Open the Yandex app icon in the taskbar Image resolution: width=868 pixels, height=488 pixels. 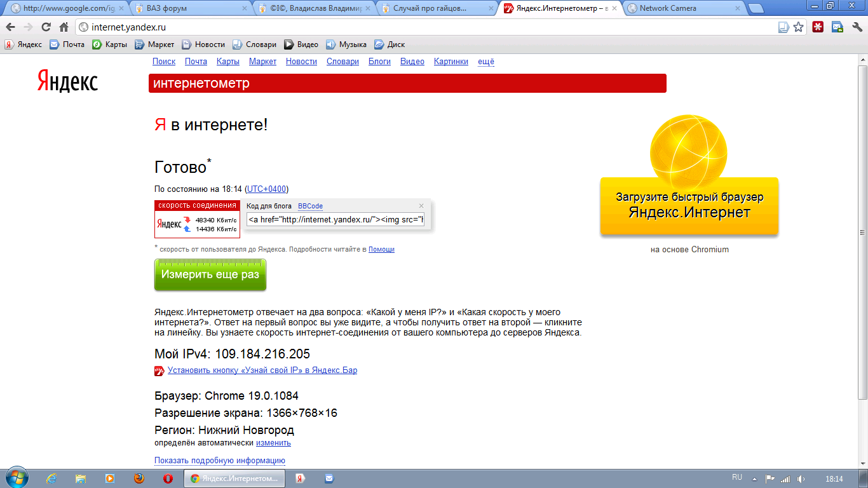(301, 478)
